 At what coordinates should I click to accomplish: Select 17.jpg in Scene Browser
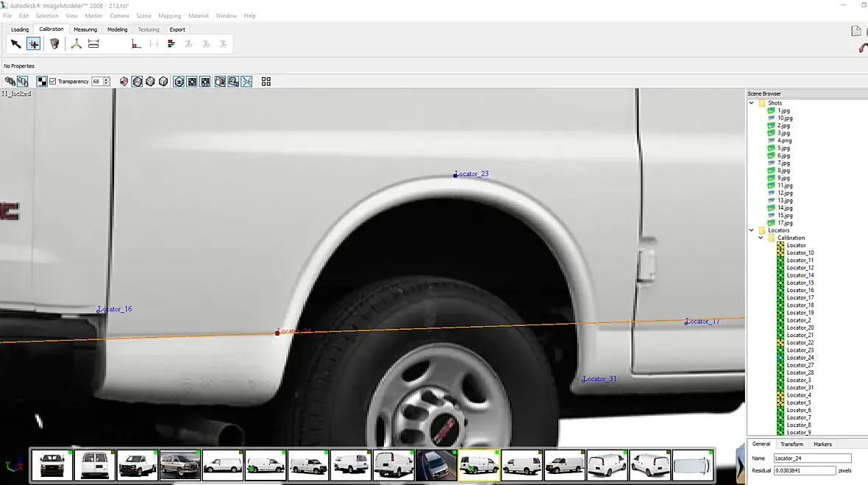click(784, 223)
